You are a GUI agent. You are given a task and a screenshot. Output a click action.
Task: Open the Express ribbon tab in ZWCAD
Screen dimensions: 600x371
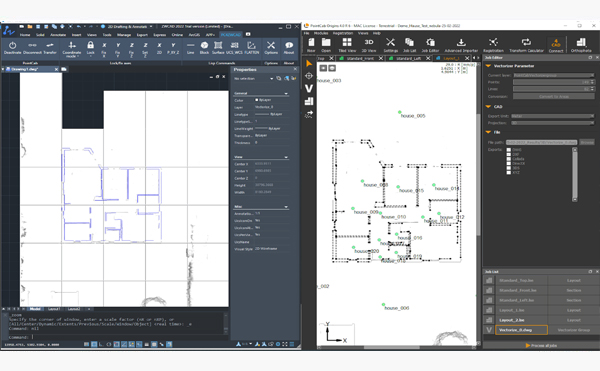tap(160, 35)
